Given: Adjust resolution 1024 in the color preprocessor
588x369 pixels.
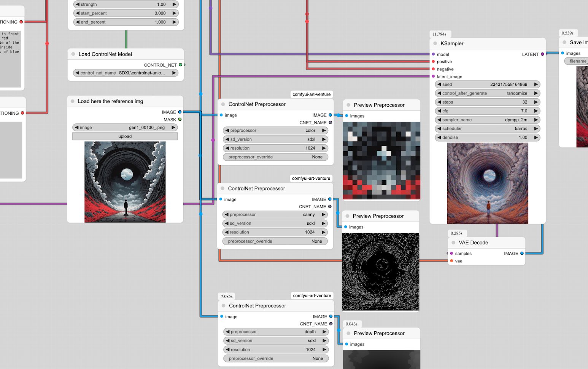Looking at the screenshot, I should pos(275,148).
